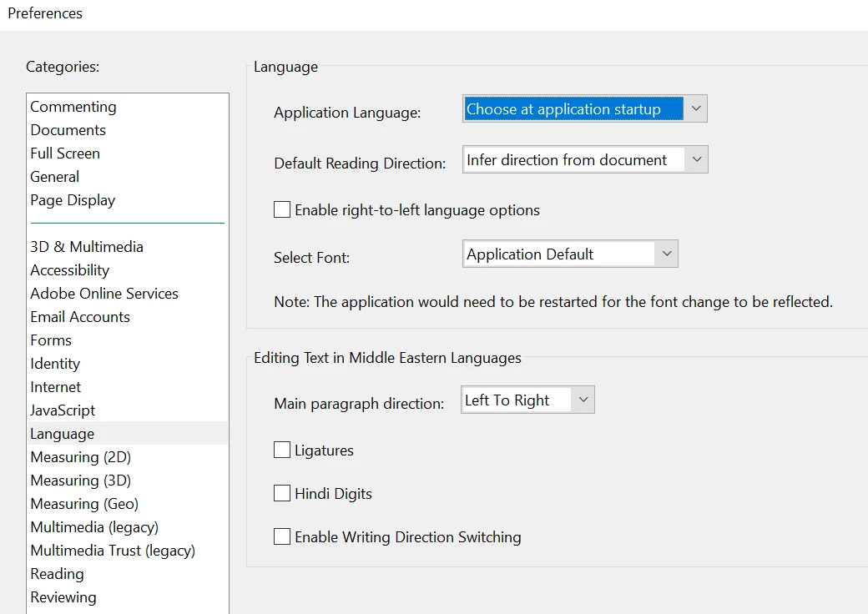The height and width of the screenshot is (614, 868).
Task: Go to Documents preferences category
Action: [68, 130]
